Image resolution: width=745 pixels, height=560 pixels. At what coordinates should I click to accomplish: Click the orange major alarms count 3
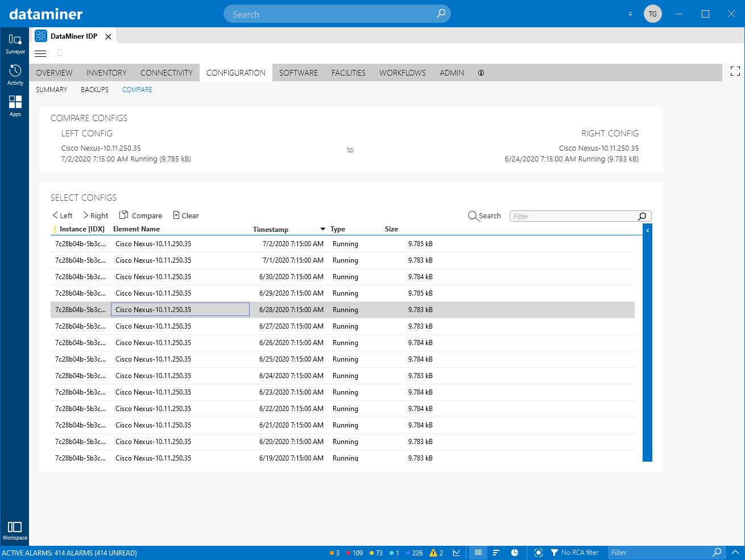pos(334,553)
